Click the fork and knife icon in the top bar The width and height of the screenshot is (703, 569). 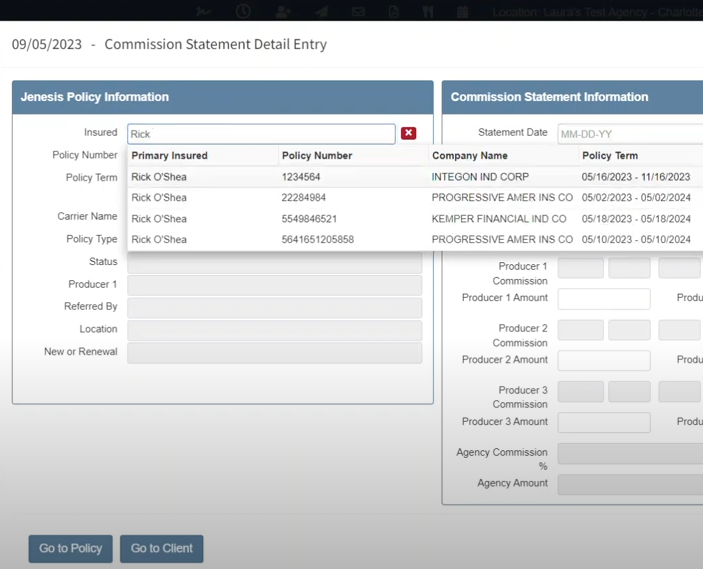tap(428, 12)
